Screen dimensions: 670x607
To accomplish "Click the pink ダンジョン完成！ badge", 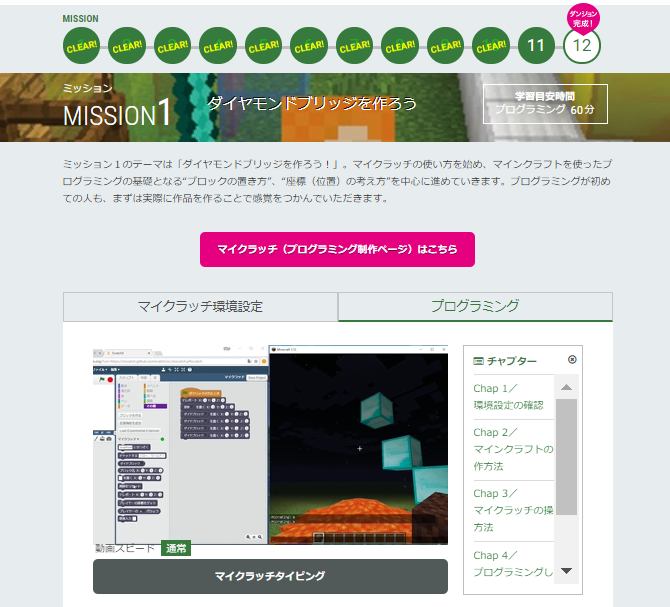I will point(583,18).
